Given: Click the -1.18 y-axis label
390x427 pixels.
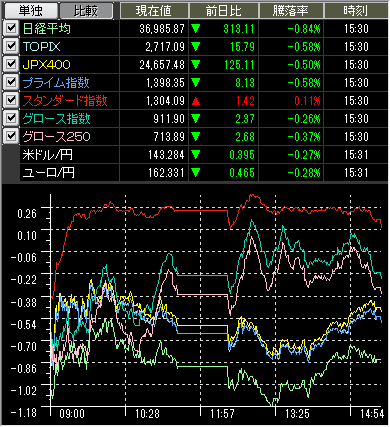Looking at the screenshot, I should pyautogui.click(x=24, y=412).
